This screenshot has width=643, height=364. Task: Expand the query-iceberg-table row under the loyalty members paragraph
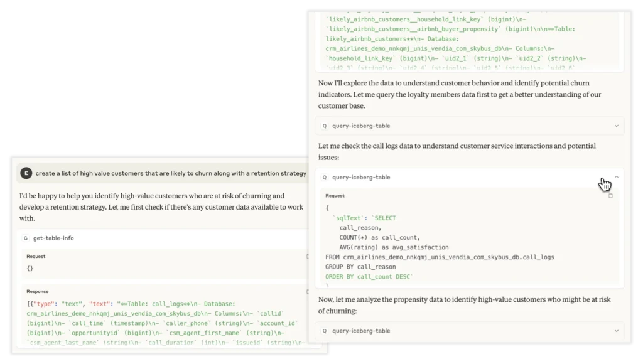617,126
